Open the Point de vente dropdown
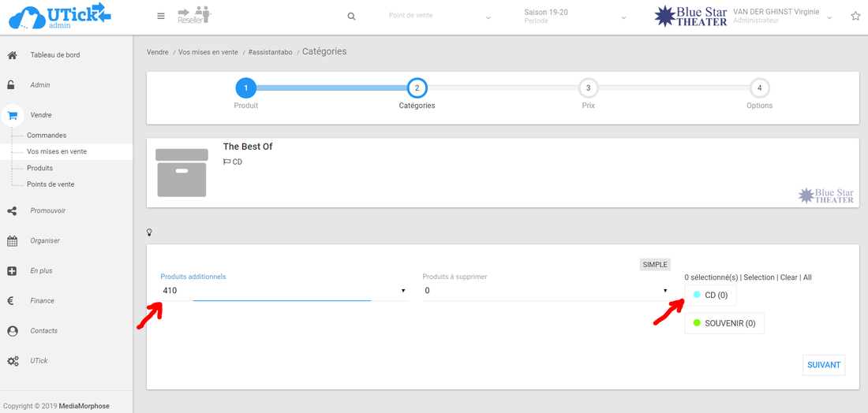 440,17
